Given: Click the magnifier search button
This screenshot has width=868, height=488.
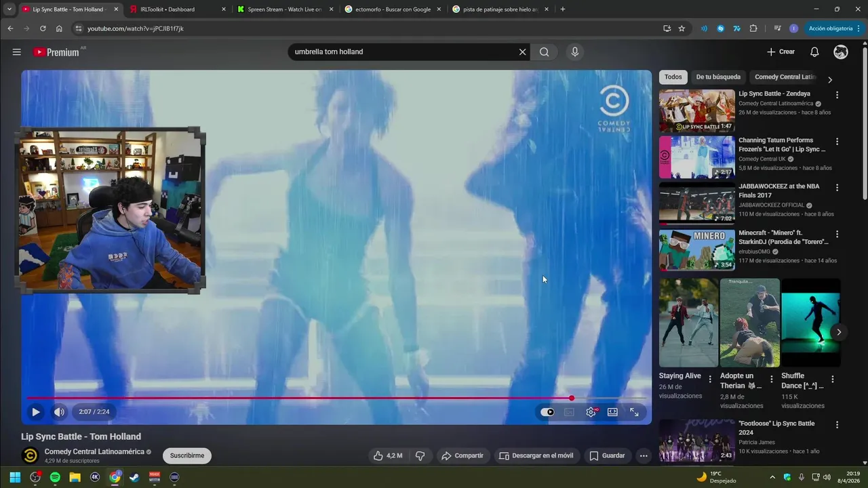Looking at the screenshot, I should [x=545, y=52].
